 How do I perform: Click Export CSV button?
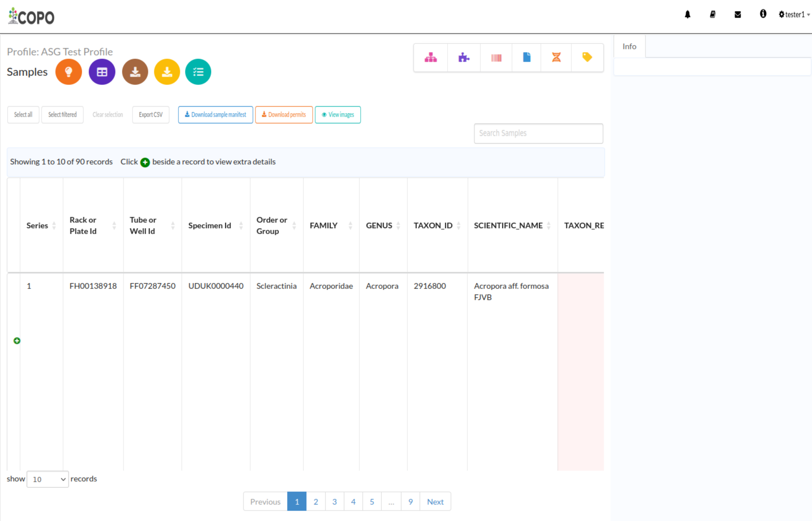151,115
